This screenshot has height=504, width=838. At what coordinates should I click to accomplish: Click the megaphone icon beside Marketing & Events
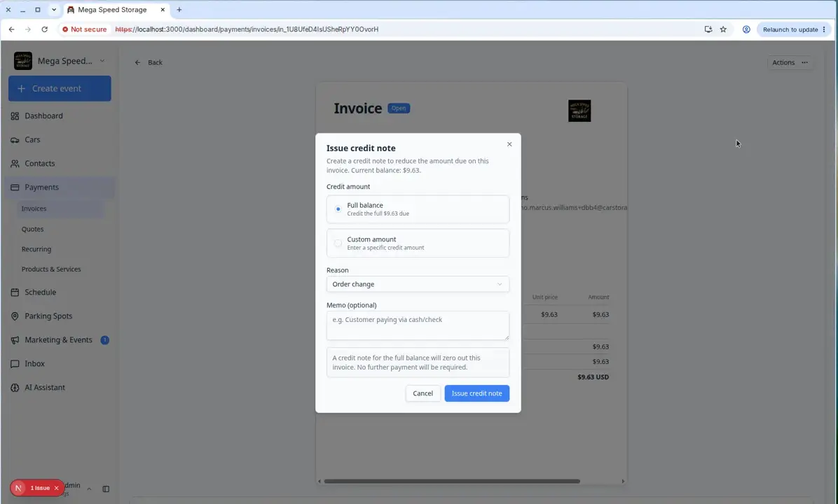point(15,340)
